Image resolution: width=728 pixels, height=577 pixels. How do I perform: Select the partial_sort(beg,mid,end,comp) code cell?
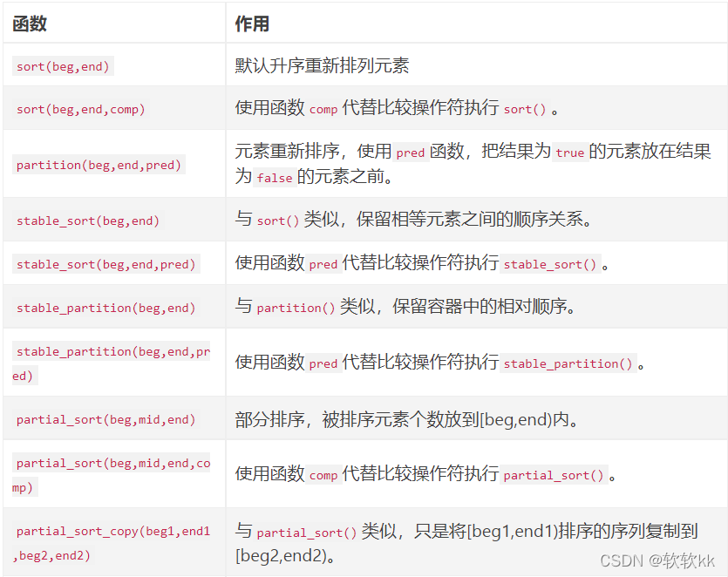coord(112,475)
